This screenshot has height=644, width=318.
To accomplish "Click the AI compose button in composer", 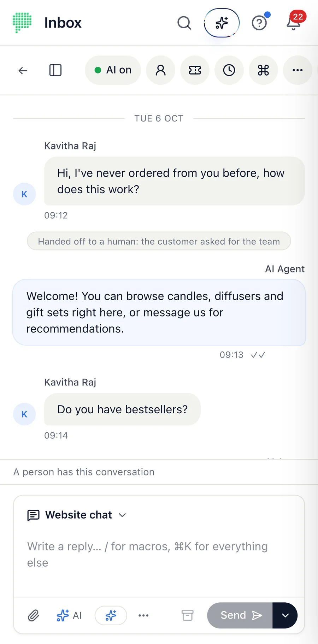I will click(x=69, y=615).
